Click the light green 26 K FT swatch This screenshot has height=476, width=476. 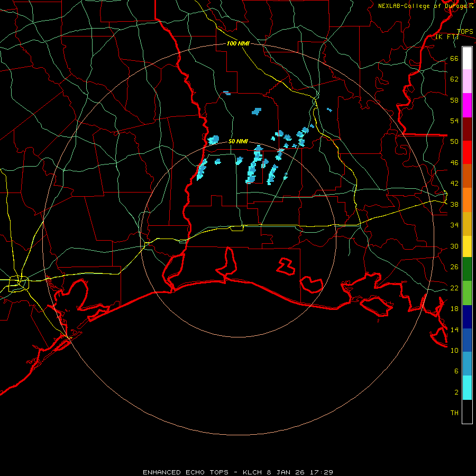(467, 293)
